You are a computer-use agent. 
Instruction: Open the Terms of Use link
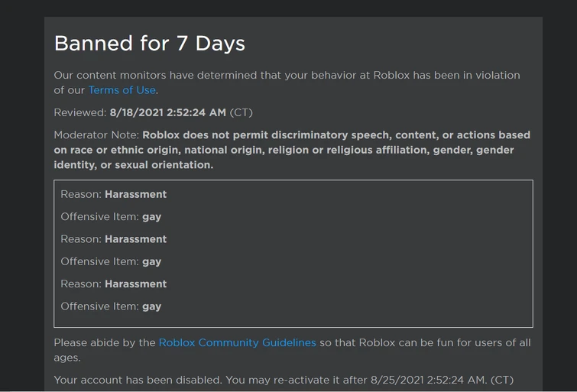[122, 90]
